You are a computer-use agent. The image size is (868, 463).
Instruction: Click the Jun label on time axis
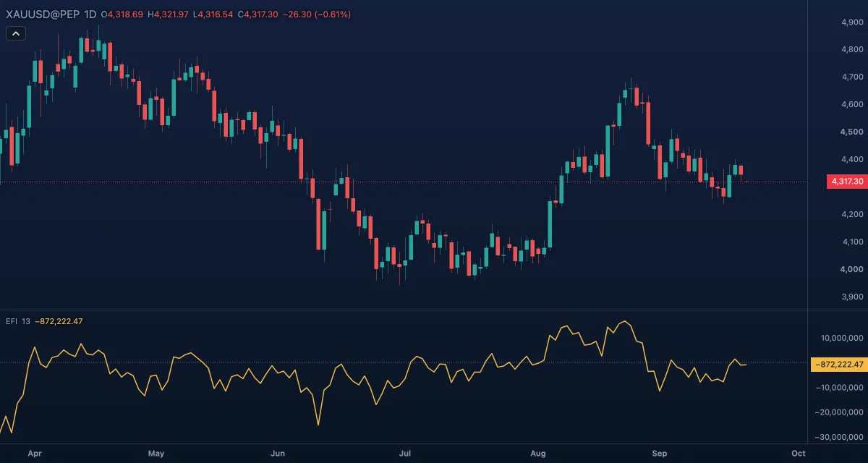click(278, 454)
